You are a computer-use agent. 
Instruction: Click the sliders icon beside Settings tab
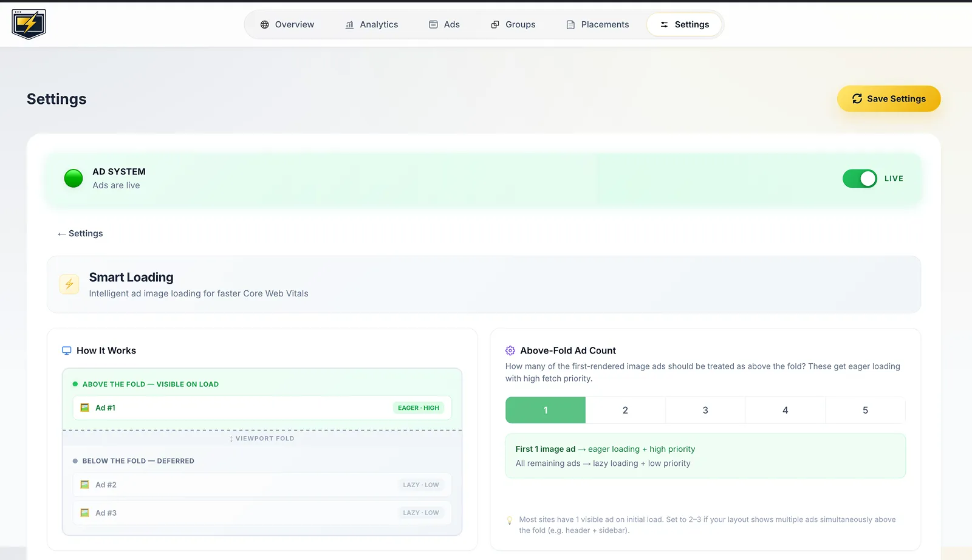(x=664, y=25)
